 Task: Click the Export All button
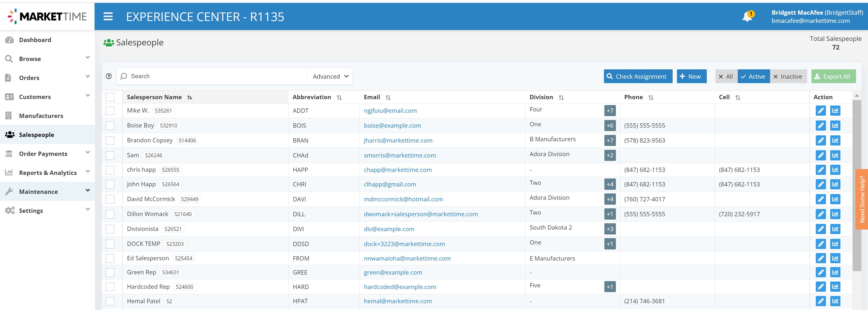coord(833,76)
